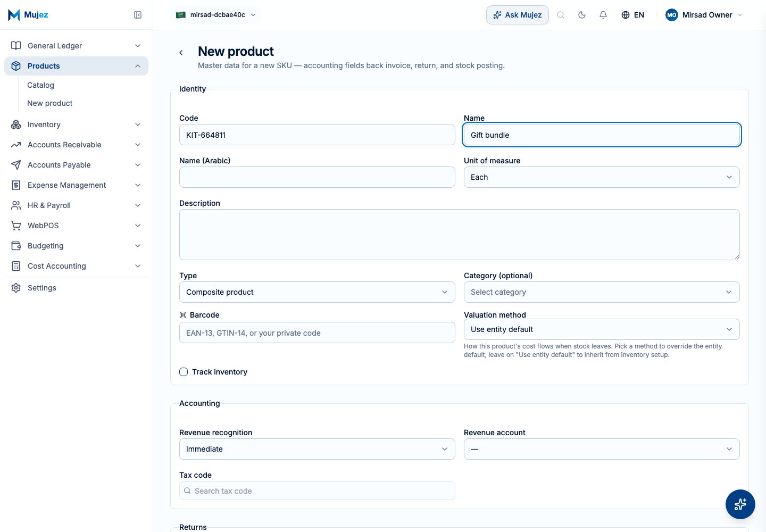Screen dimensions: 766x532
Task: Expand the WebPOS chevron
Action: [x=138, y=226]
